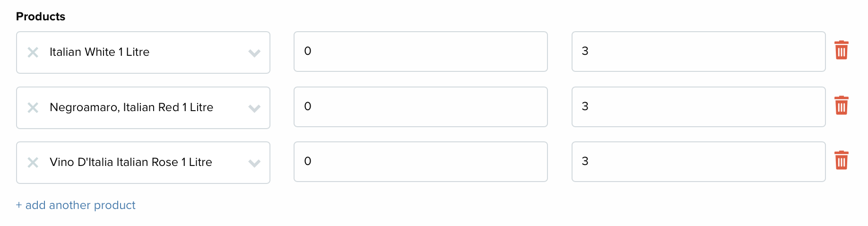868x226 pixels.
Task: Open the Italian White 1 Litre product selector
Action: point(143,52)
